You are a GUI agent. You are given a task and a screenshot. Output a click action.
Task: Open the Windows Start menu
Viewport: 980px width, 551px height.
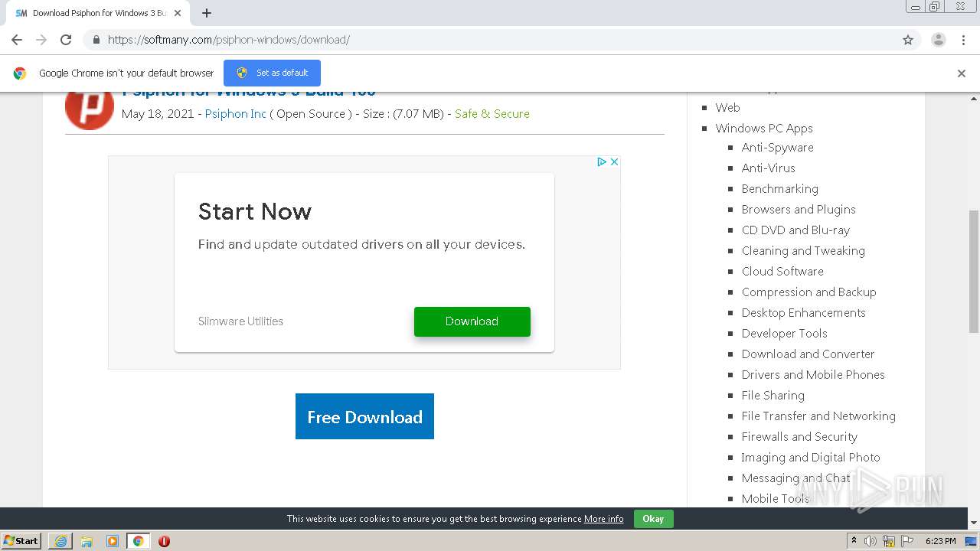point(21,540)
